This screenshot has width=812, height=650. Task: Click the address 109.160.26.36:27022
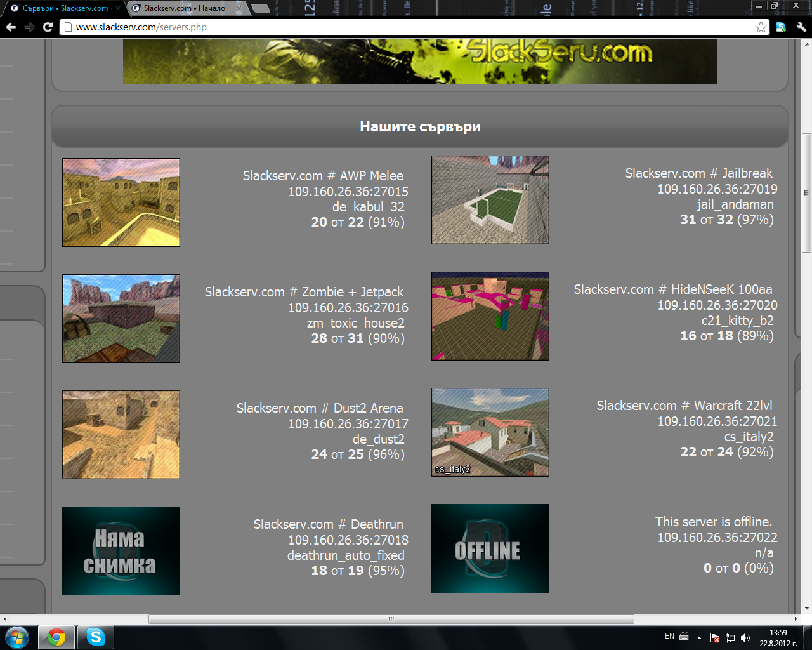(717, 538)
